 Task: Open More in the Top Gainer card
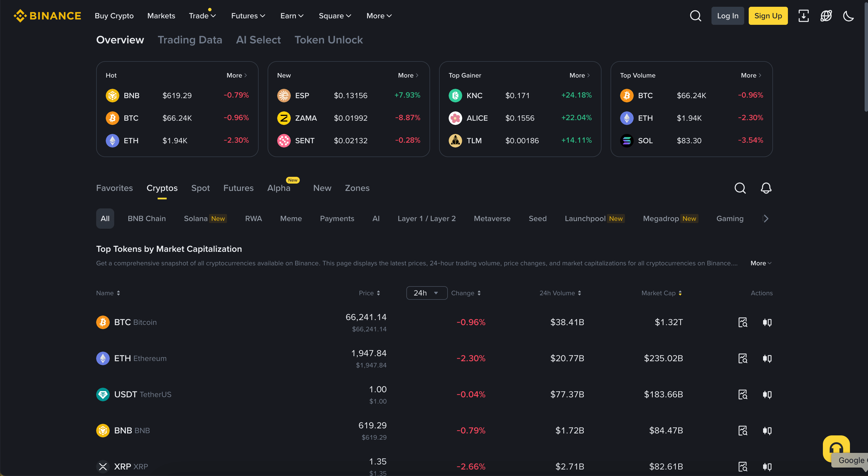click(x=579, y=75)
